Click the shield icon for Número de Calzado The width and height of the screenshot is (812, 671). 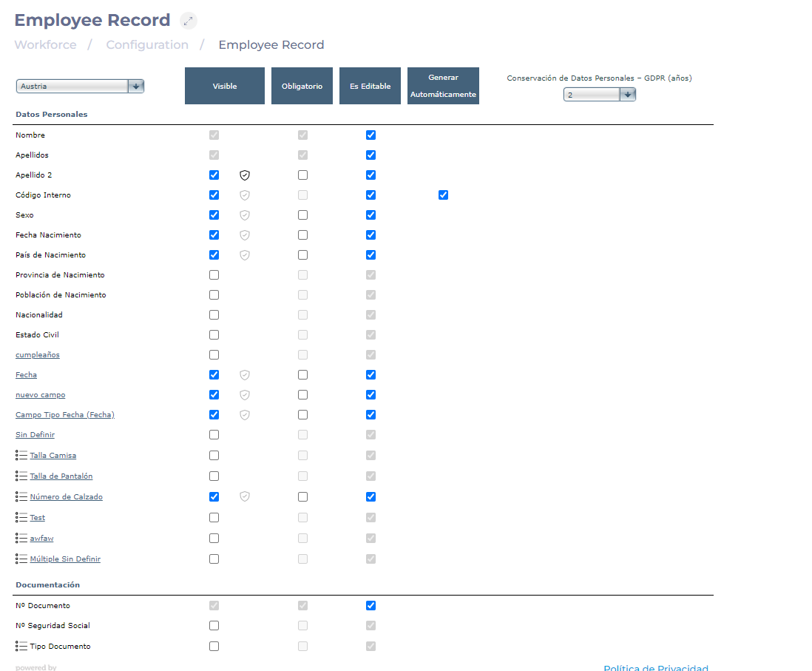pyautogui.click(x=245, y=496)
